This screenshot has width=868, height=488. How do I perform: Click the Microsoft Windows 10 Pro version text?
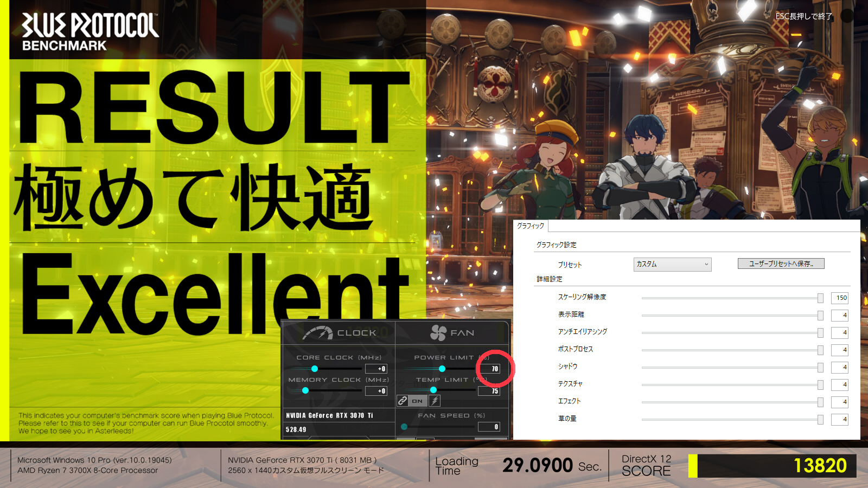coord(94,460)
